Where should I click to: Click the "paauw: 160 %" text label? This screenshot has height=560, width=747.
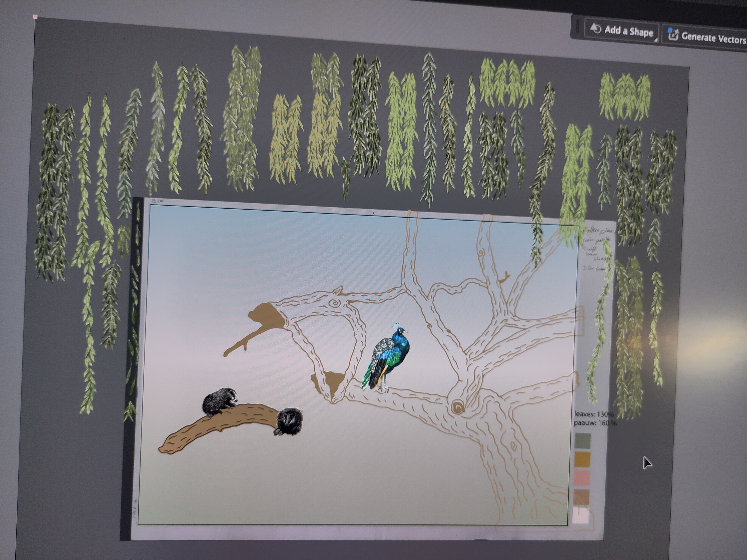[x=595, y=423]
